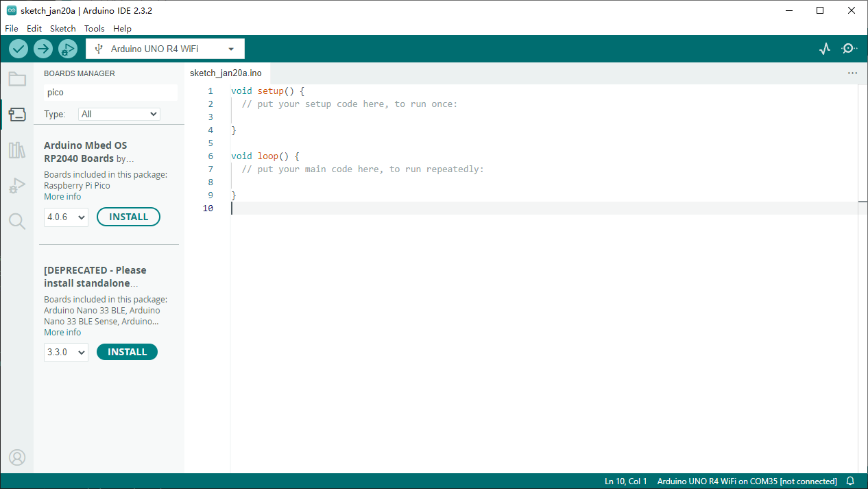The image size is (868, 489).
Task: Install Arduino Mbed OS RP2040 Boards
Action: coord(129,217)
